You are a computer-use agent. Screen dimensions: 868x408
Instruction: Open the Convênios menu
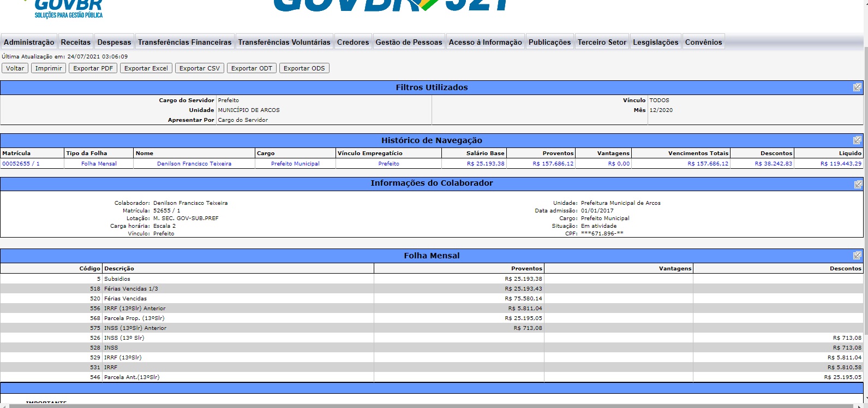(704, 42)
